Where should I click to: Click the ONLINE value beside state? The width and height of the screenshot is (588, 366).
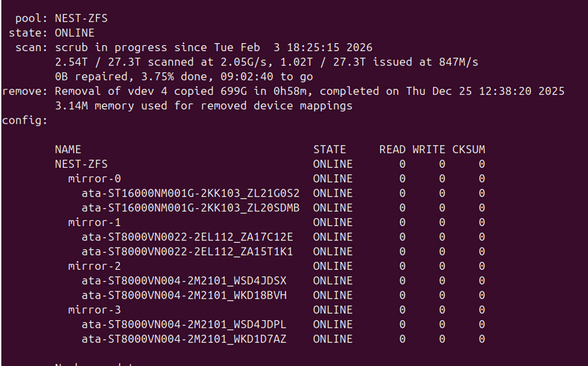75,33
